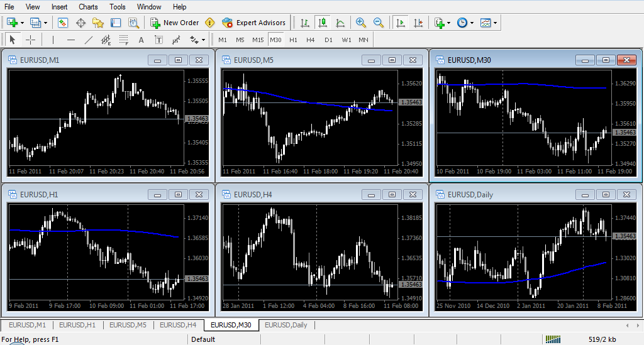Image resolution: width=644 pixels, height=345 pixels.
Task: Click the Zoom Out magnifier icon
Action: [x=379, y=23]
